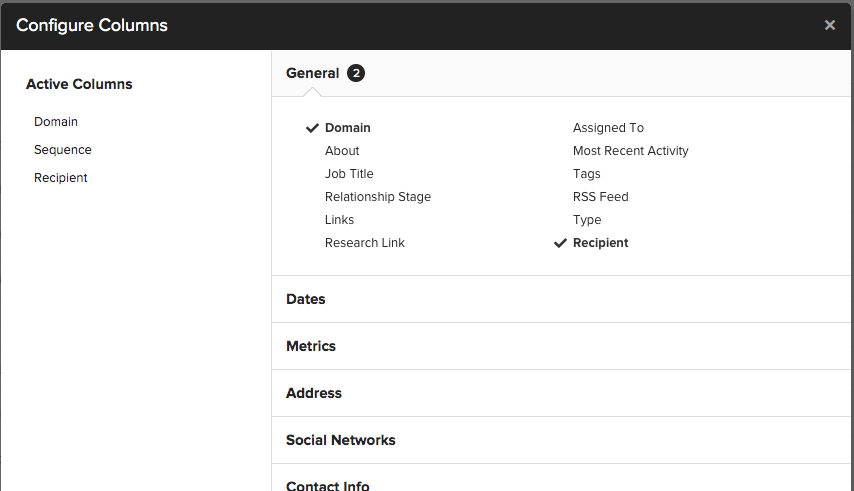Expand the Metrics section

[x=311, y=346]
